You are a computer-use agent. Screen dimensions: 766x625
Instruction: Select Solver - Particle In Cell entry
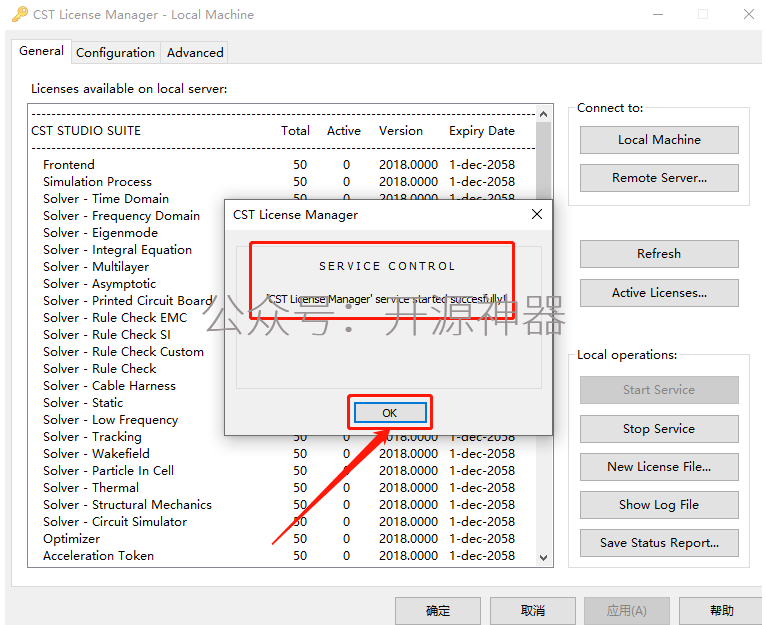(278, 471)
